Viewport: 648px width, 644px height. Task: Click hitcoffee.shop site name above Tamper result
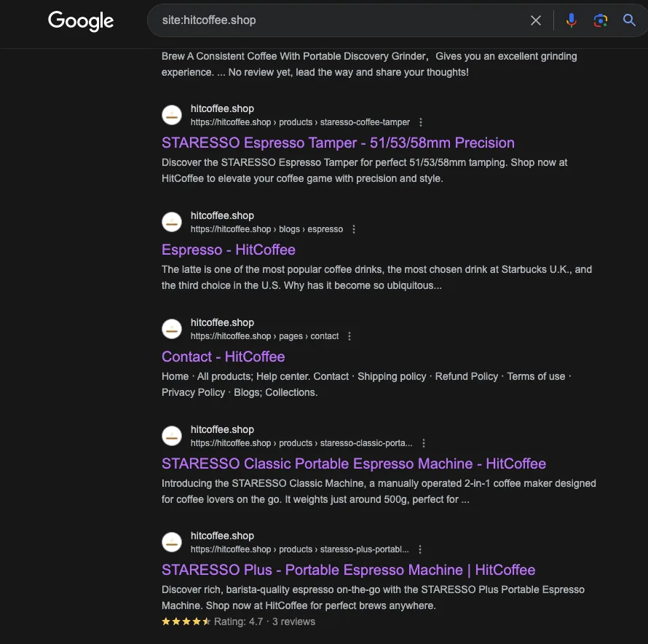point(222,108)
